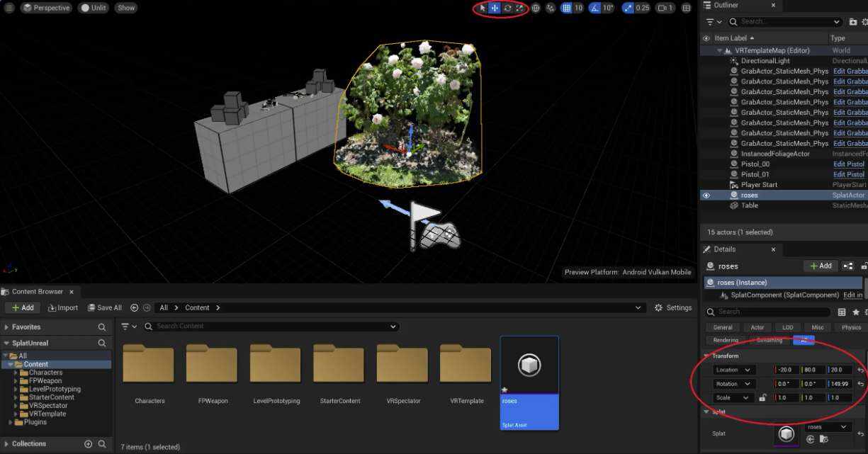This screenshot has height=454, width=868.
Task: Open the Splat asset roses dropdown
Action: pos(828,427)
